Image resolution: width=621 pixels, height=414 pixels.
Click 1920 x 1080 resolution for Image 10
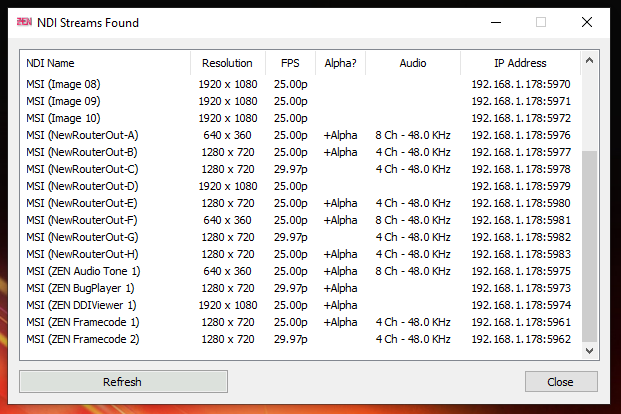[228, 118]
